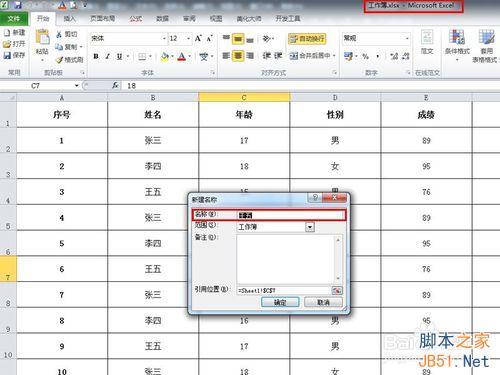Toggle middle vertical alignment
Image resolution: width=500 pixels, height=375 pixels.
coord(238,39)
